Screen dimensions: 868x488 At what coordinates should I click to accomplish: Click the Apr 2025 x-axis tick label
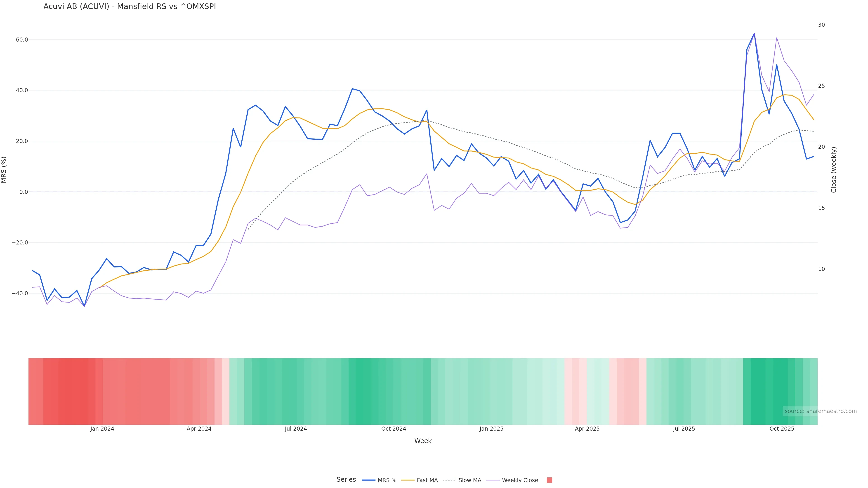point(587,429)
